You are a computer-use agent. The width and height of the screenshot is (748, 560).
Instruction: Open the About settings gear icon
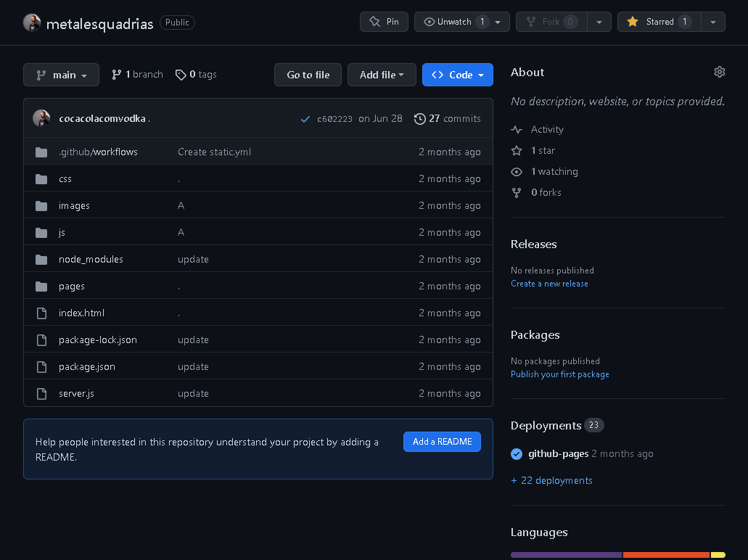(720, 72)
